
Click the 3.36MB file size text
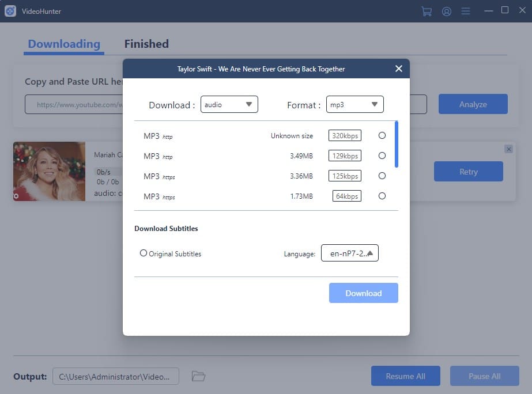pos(301,176)
